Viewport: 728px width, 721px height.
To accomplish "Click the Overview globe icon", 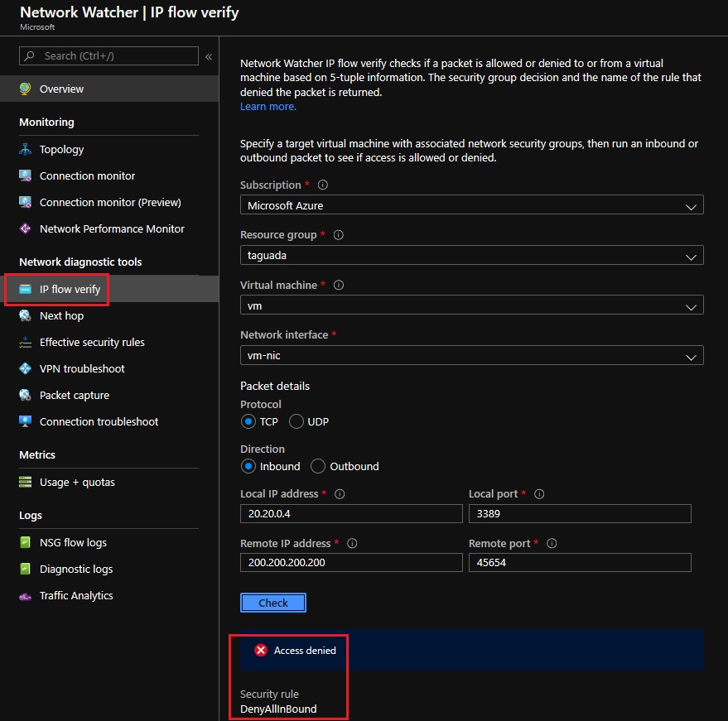I will [x=25, y=89].
